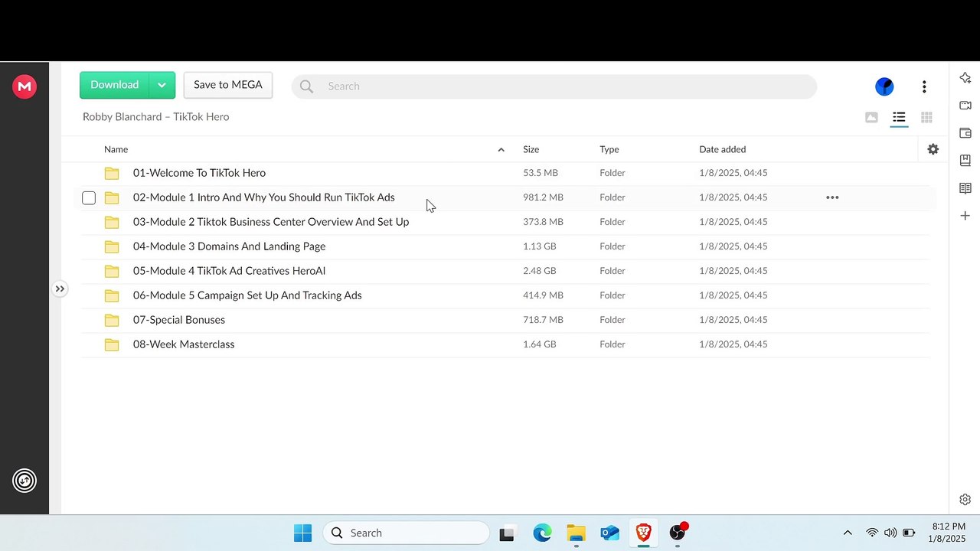Open 06-Module 5 Campaign Set Up folder
This screenshot has width=980, height=551.
coord(247,295)
